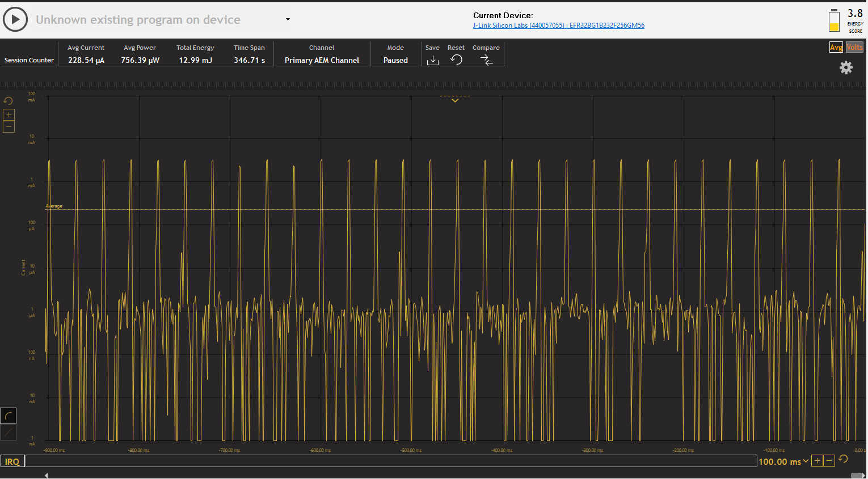
Task: Click the Reset session counter icon
Action: click(x=456, y=60)
